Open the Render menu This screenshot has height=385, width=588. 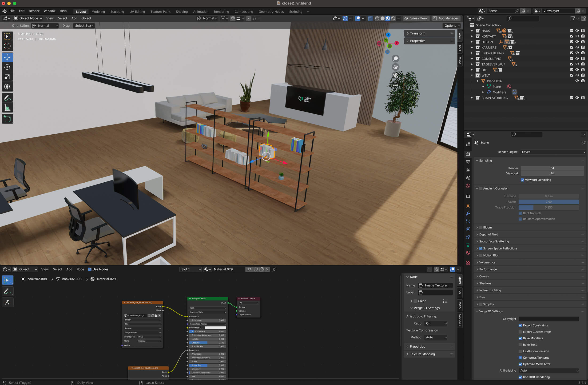(34, 11)
